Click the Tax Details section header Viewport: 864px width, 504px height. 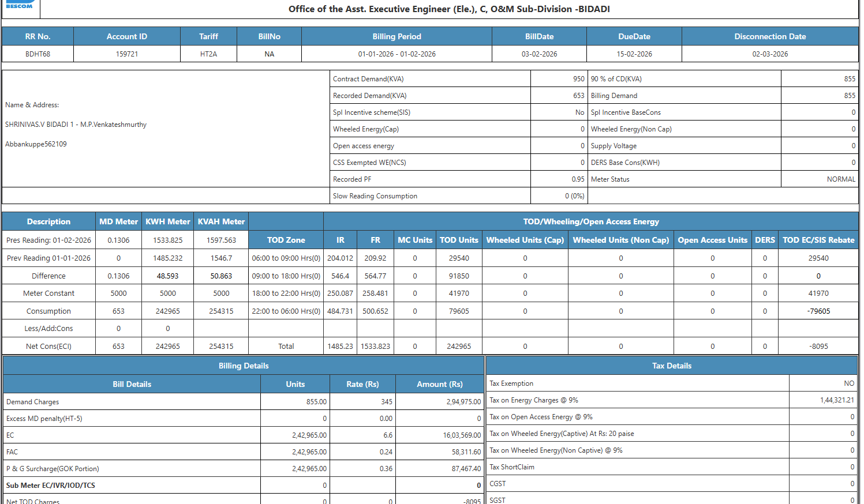672,366
